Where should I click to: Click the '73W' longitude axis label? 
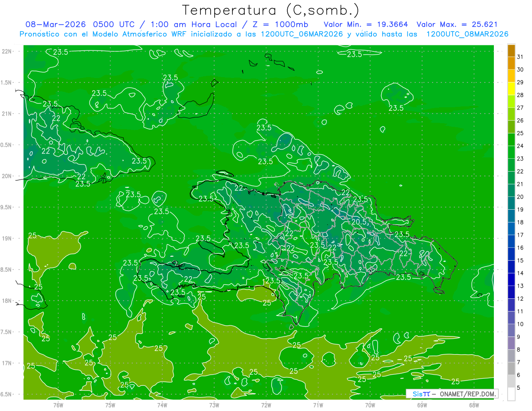tap(214, 405)
